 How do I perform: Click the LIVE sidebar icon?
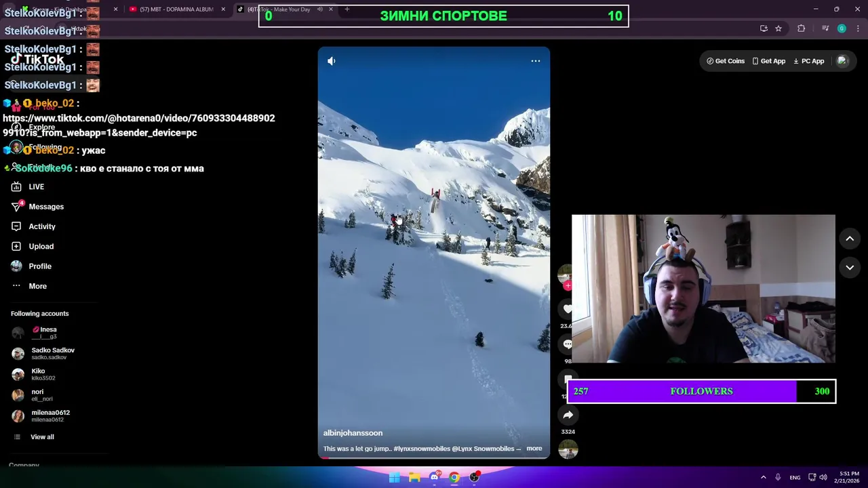point(16,186)
